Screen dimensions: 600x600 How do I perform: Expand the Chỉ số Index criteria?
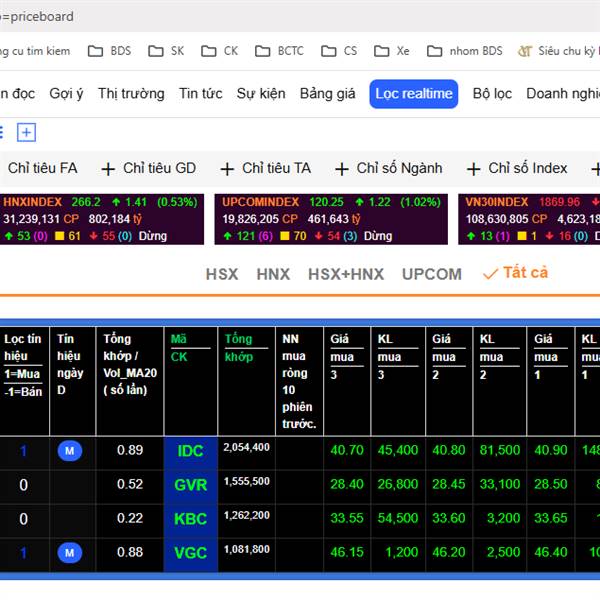tap(517, 168)
